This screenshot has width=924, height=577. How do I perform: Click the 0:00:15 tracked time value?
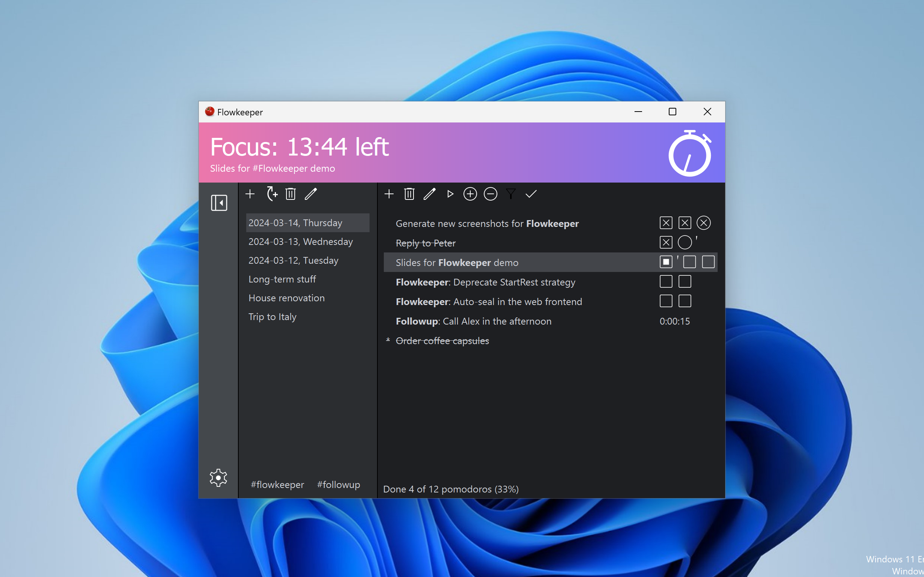[x=675, y=321]
